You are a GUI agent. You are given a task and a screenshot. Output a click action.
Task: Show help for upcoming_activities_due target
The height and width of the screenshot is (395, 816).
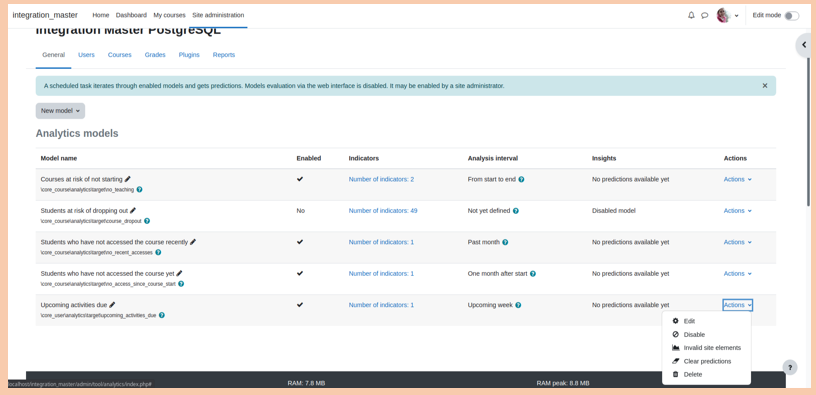coord(162,315)
